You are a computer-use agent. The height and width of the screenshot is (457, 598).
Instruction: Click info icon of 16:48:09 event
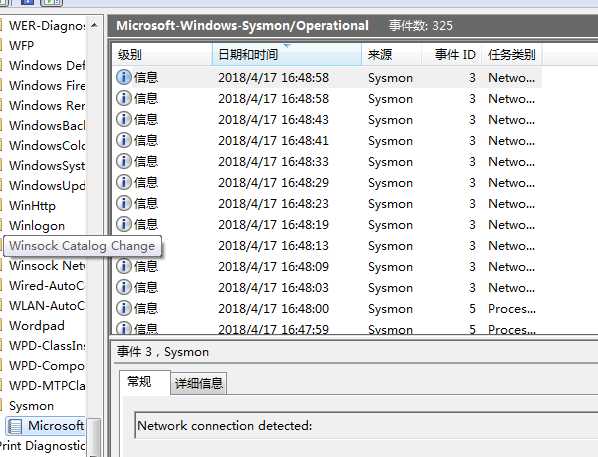pos(124,266)
